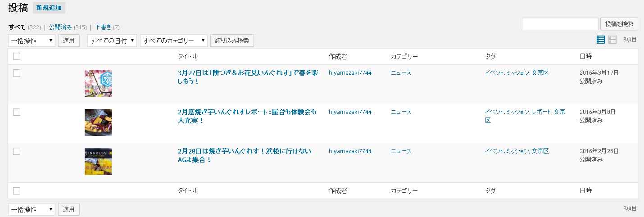Open the Ingress event banner thumbnail
Screen dimensions: 644x217
coord(98,162)
